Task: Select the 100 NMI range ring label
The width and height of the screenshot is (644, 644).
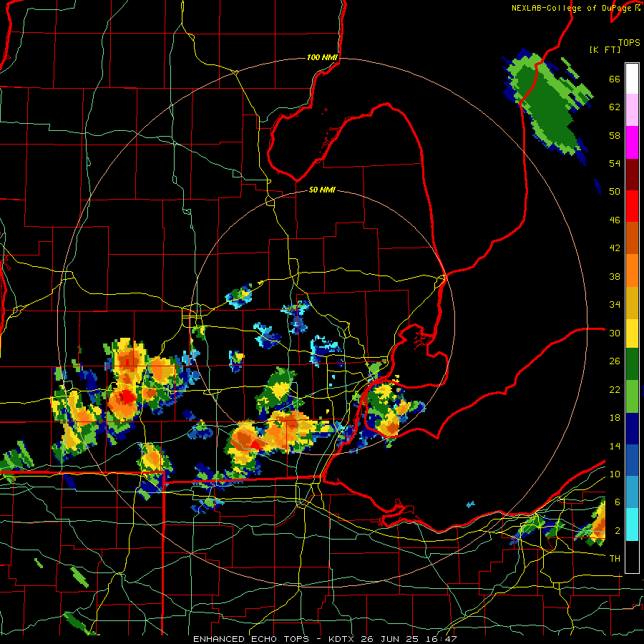Action: tap(322, 57)
